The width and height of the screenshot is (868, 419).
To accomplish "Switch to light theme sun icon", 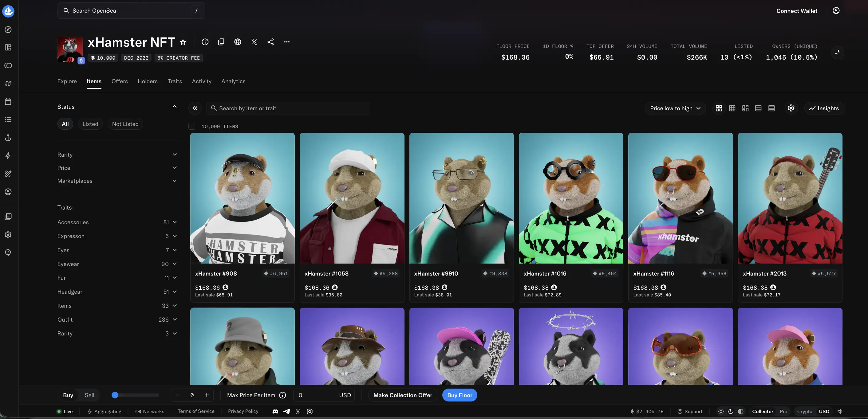I will [721, 411].
